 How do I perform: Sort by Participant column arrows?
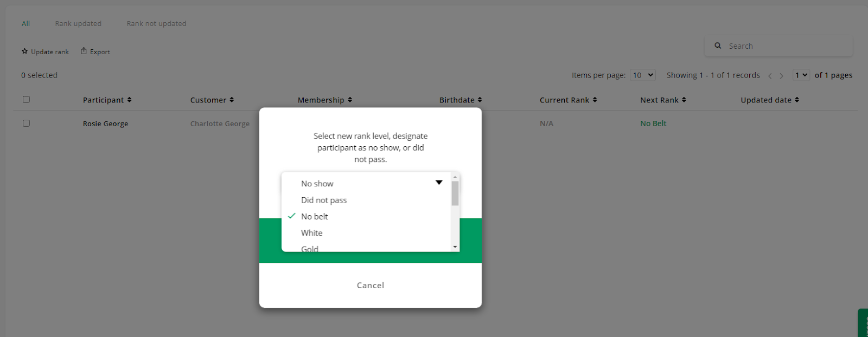pyautogui.click(x=129, y=100)
